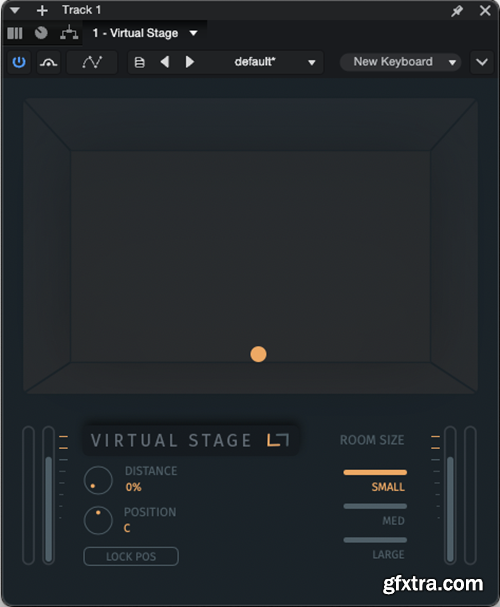This screenshot has height=607, width=500.
Task: Click the Track 1 title text
Action: pyautogui.click(x=82, y=10)
